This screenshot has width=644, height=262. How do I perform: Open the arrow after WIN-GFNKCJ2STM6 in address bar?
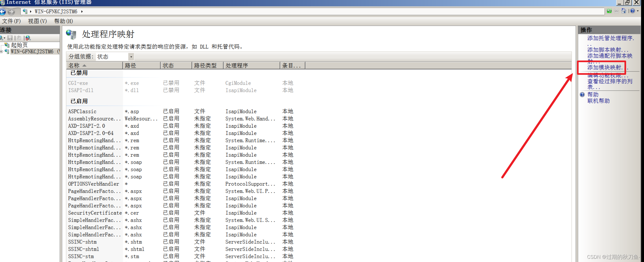82,12
